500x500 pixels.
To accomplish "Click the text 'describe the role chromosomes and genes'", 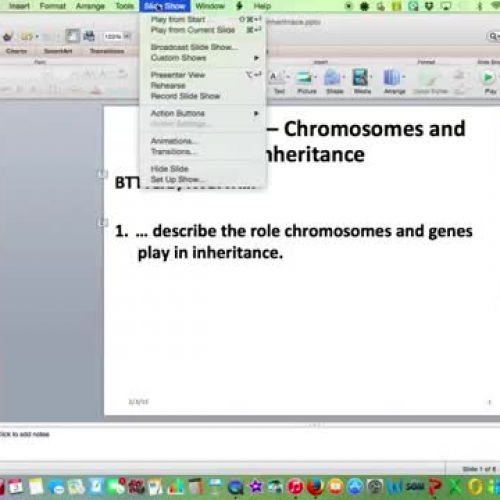I will [312, 231].
